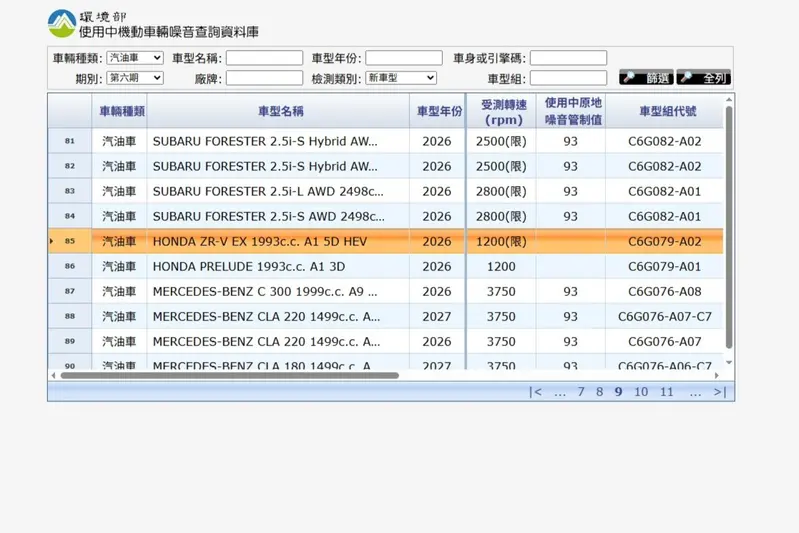Sort by 使用中原地噪音管制值 column header

point(573,111)
